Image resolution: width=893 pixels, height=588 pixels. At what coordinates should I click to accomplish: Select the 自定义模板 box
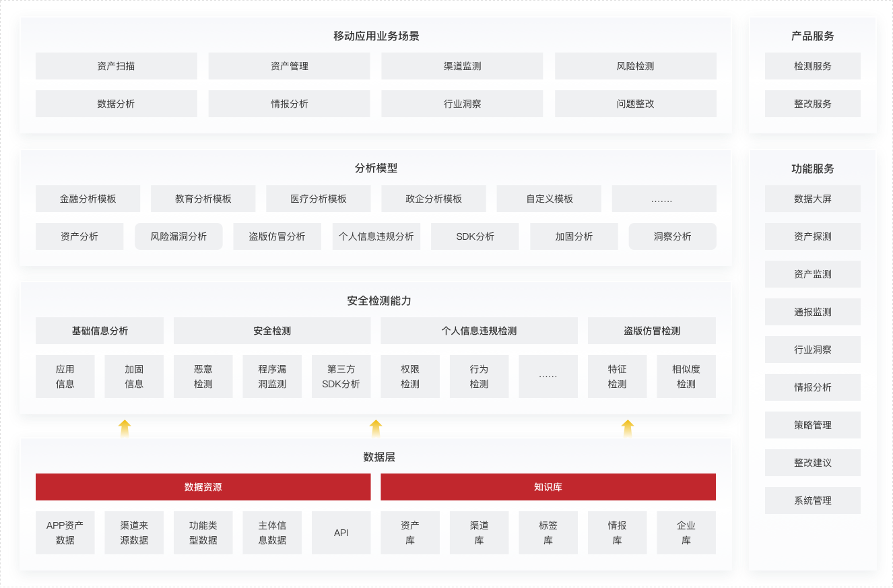coord(550,199)
